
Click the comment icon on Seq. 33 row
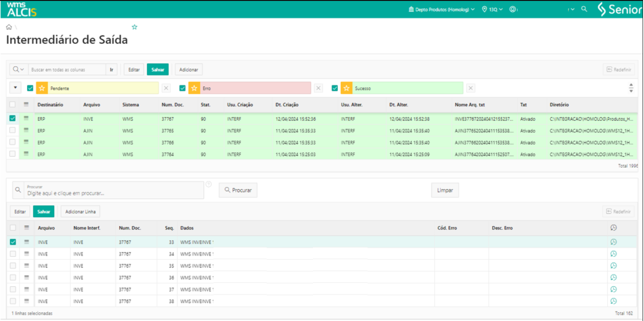coord(613,242)
